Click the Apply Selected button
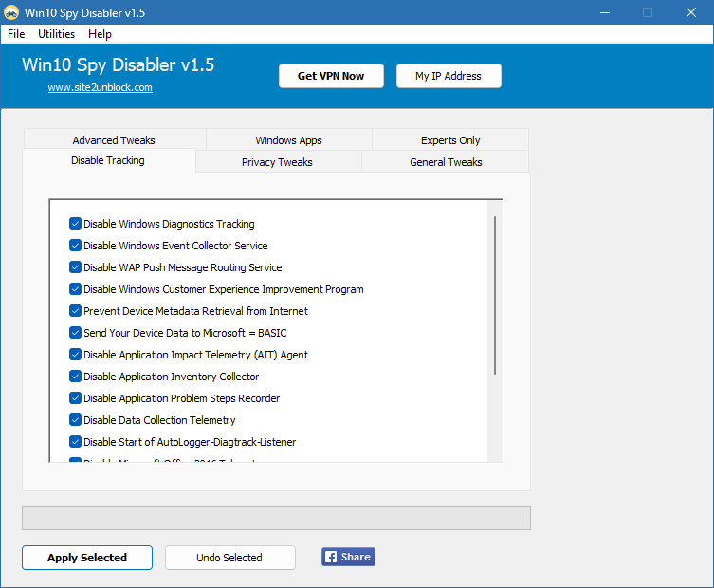Image resolution: width=714 pixels, height=588 pixels. (x=87, y=558)
